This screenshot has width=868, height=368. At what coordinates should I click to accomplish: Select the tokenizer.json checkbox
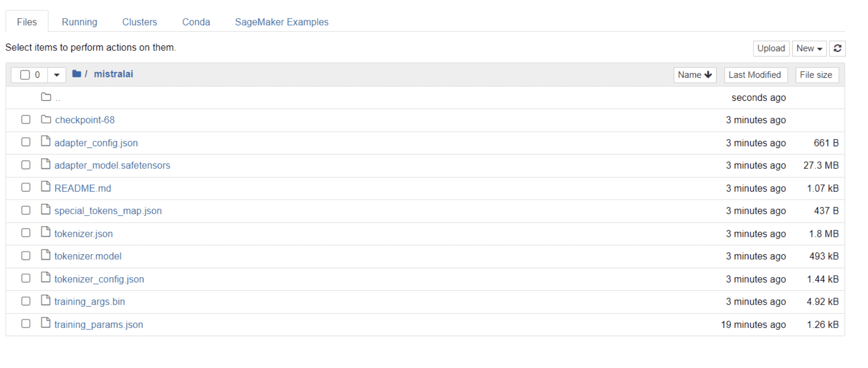pyautogui.click(x=26, y=233)
